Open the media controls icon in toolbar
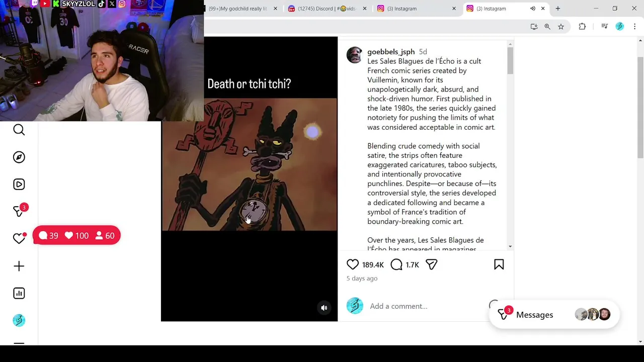644x362 pixels. tap(605, 27)
